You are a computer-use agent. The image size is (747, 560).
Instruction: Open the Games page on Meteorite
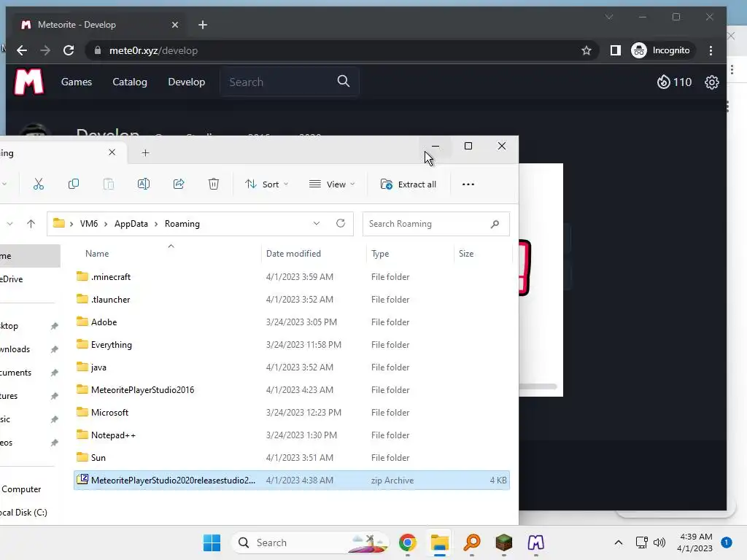tap(76, 82)
